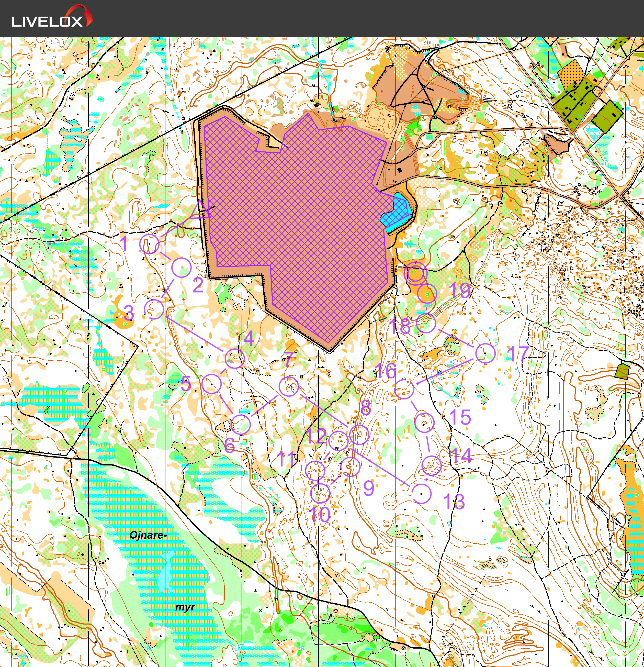Click the 'myr' map label
The height and width of the screenshot is (667, 644).
pos(185,607)
